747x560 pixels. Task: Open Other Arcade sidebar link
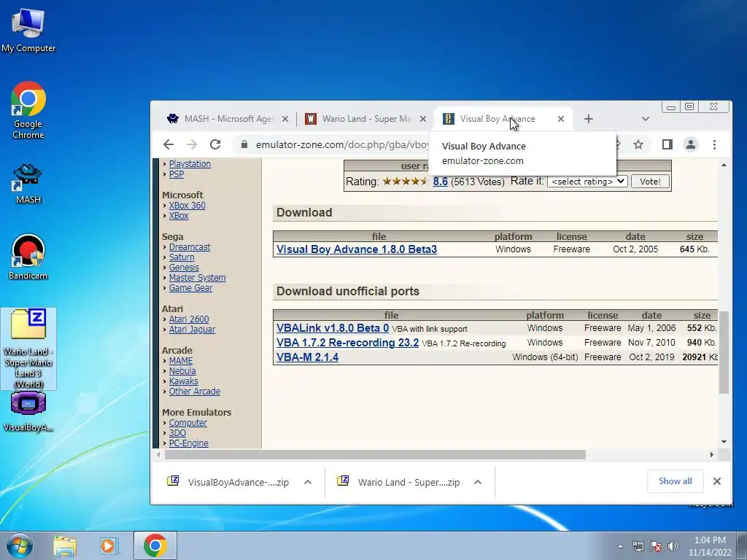[194, 392]
